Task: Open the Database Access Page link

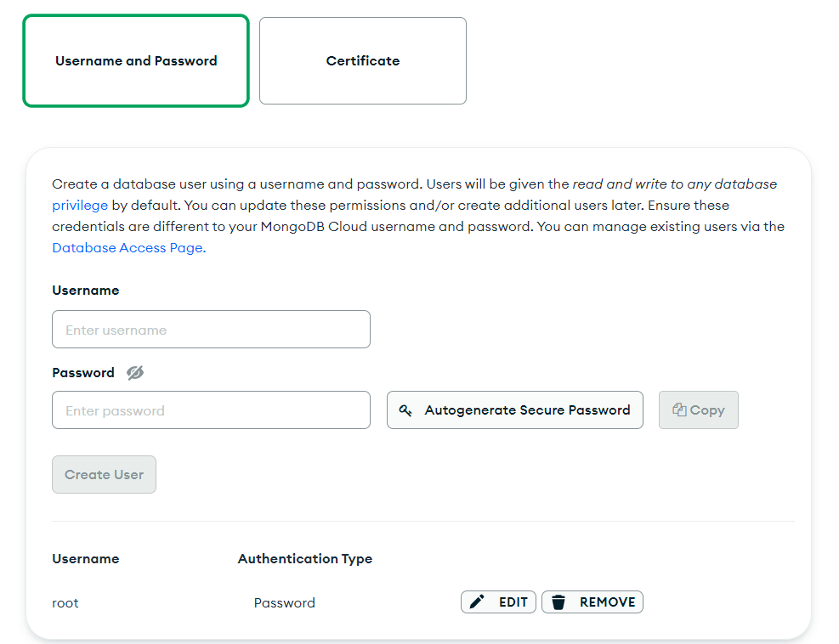Action: click(128, 247)
